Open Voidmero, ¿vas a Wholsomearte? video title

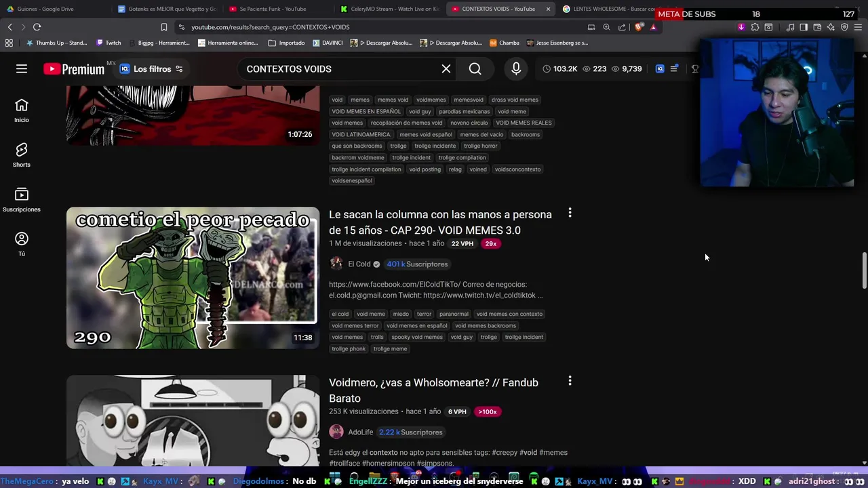pyautogui.click(x=433, y=390)
